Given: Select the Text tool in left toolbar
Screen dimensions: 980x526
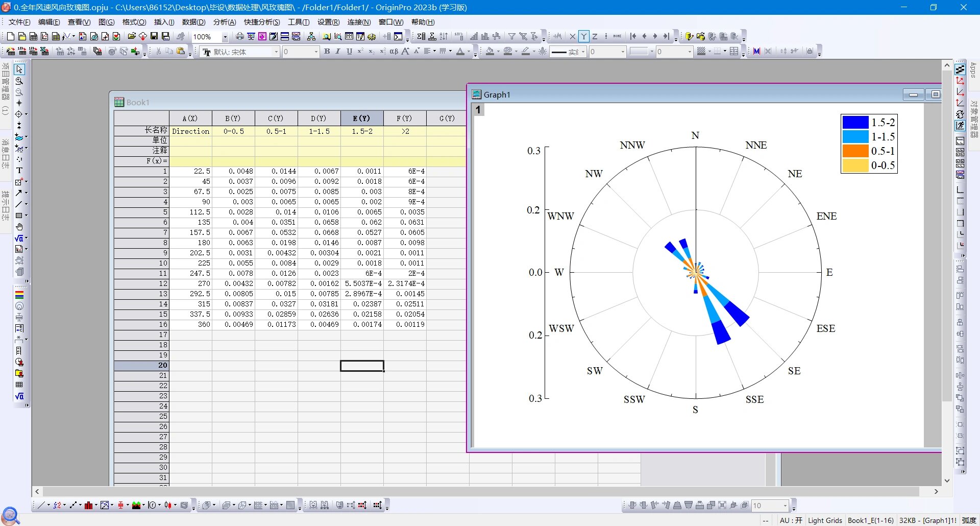Looking at the screenshot, I should point(19,171).
